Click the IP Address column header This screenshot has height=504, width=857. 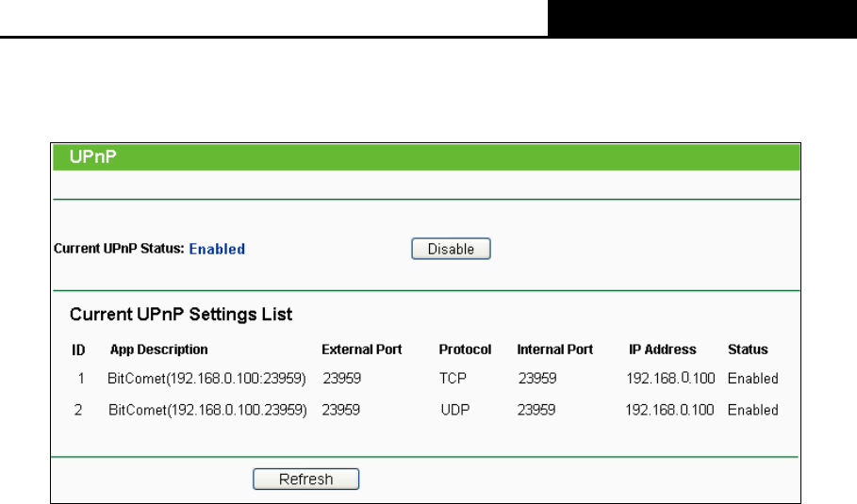(x=663, y=350)
